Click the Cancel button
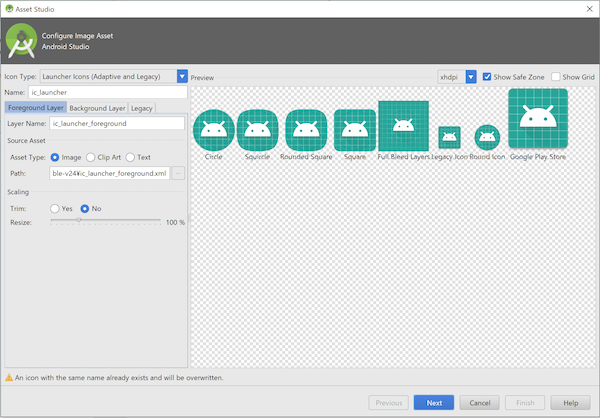The width and height of the screenshot is (600, 418). tap(479, 403)
